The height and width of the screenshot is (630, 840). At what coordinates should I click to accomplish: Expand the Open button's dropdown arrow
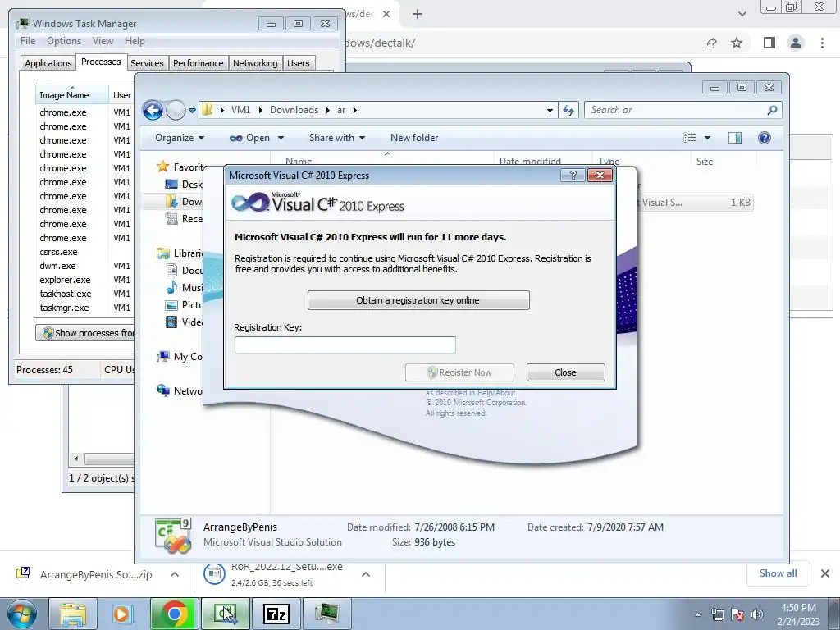281,138
